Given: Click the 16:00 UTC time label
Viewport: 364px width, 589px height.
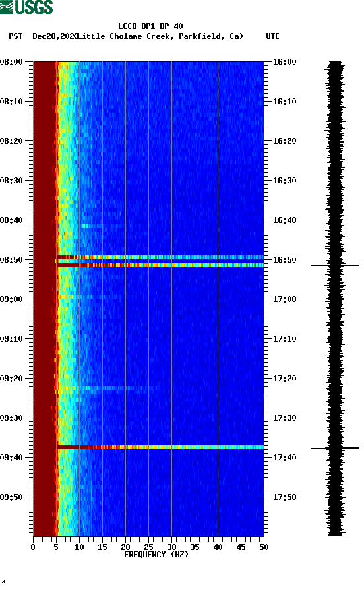Looking at the screenshot, I should 284,61.
